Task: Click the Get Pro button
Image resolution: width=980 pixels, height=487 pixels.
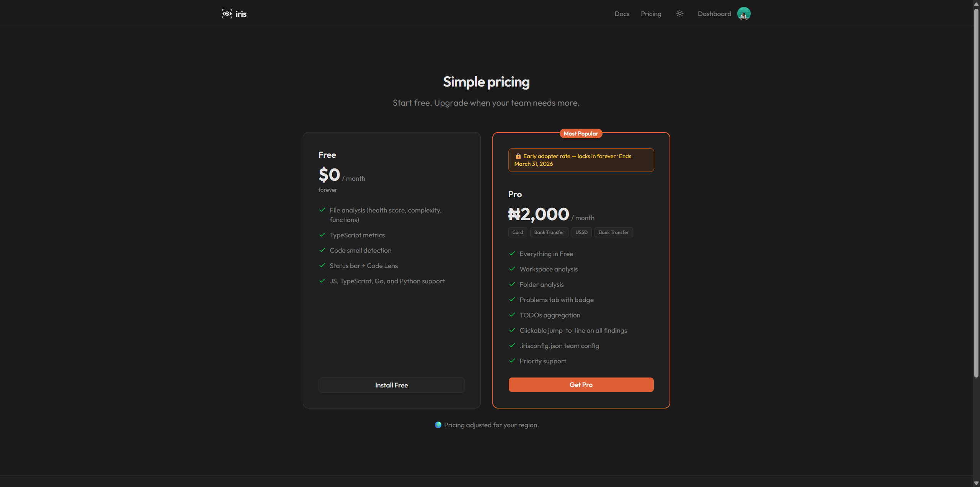Action: 581,384
